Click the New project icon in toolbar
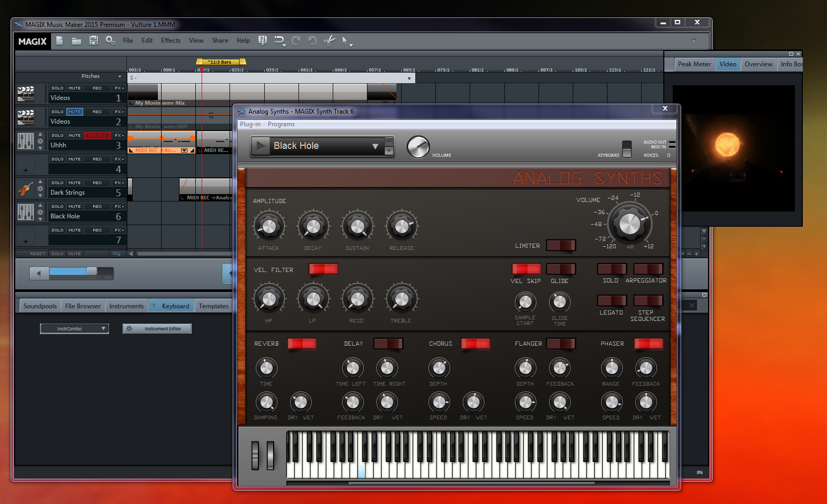The height and width of the screenshot is (504, 827). coord(59,41)
